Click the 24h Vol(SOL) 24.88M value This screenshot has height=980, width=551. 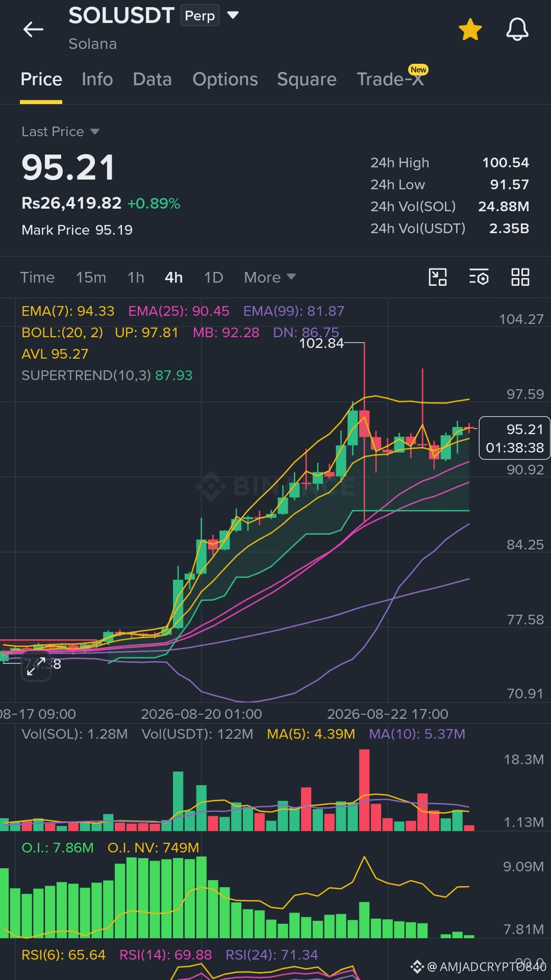[504, 207]
